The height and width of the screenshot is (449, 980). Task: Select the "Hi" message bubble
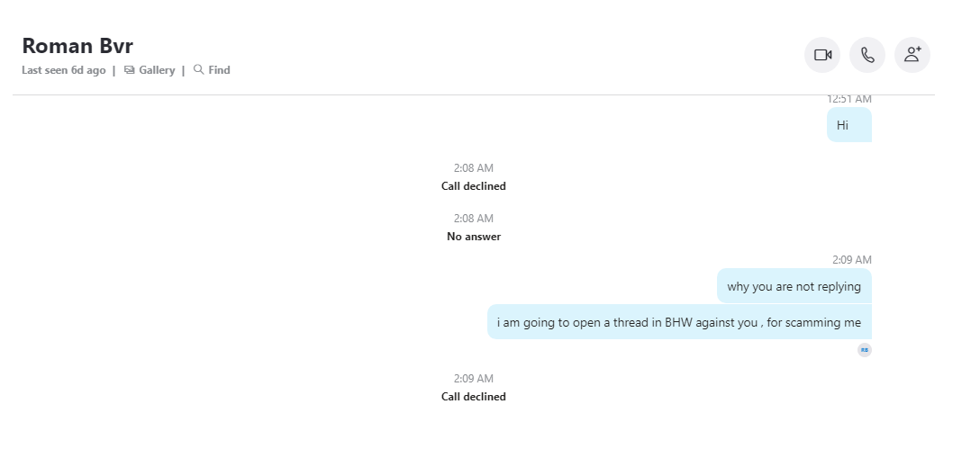click(848, 125)
